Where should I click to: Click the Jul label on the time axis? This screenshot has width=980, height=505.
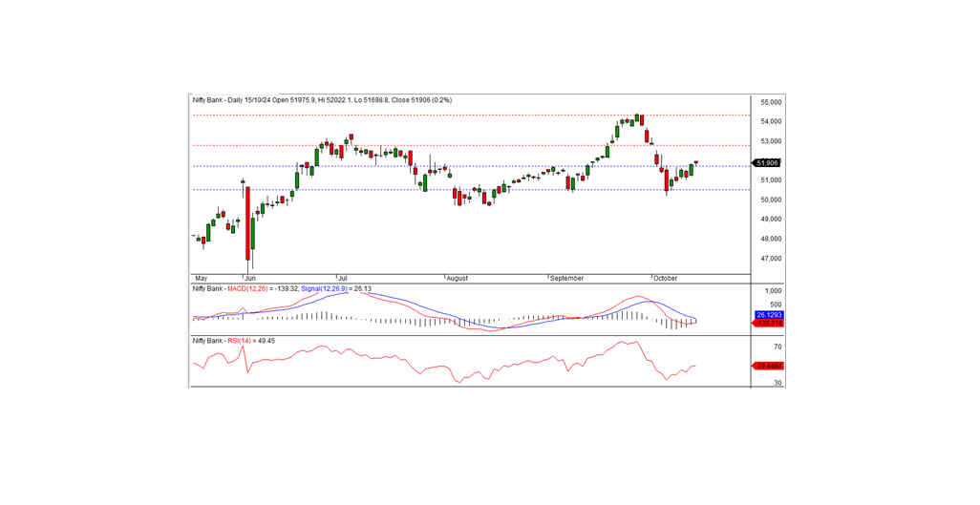pos(342,278)
